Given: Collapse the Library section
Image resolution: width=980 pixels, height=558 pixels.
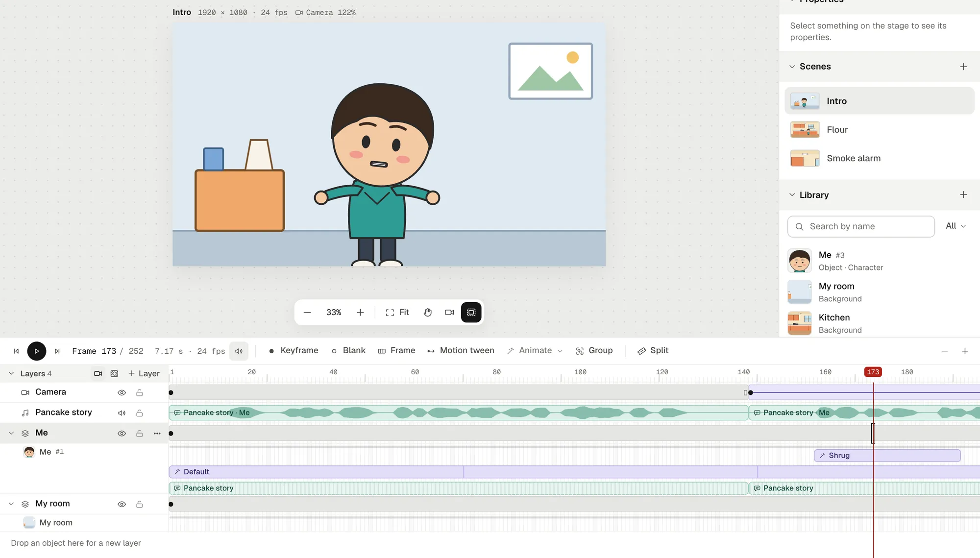Looking at the screenshot, I should pos(792,195).
